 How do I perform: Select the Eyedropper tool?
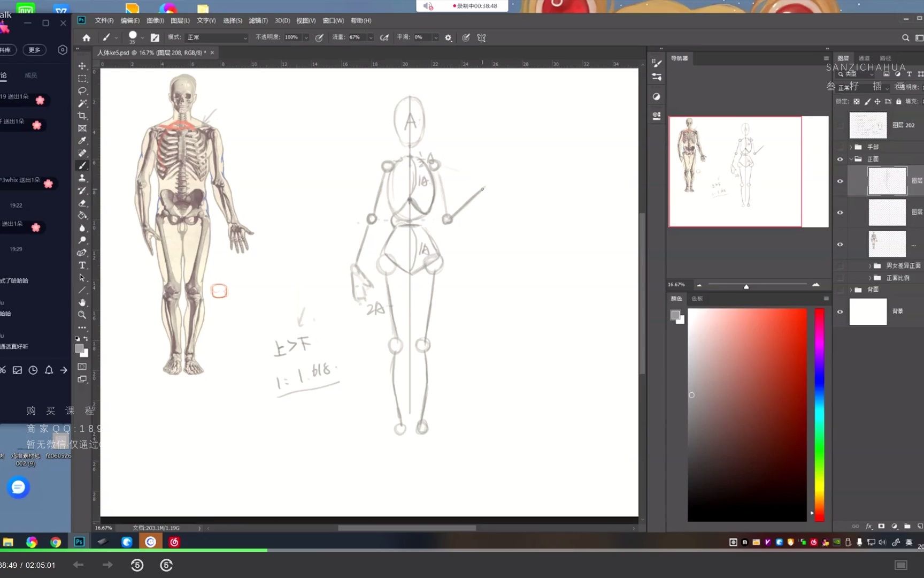click(82, 140)
